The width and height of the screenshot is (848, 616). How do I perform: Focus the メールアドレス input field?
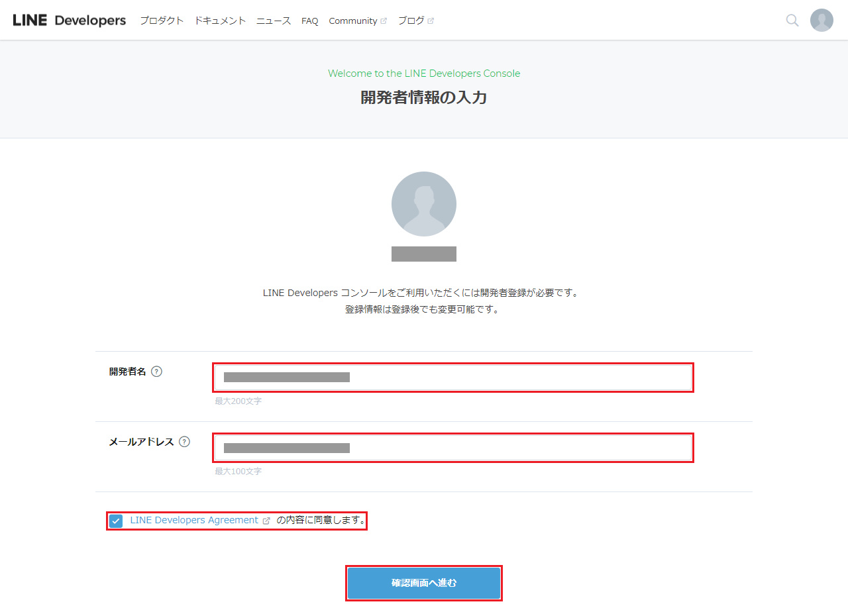tap(453, 448)
